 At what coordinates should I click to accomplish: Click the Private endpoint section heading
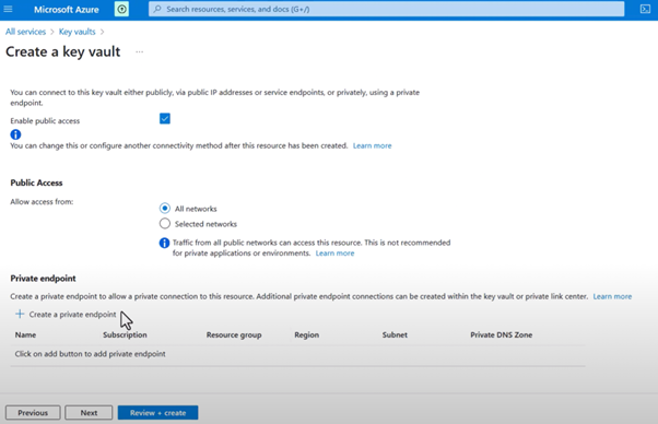pyautogui.click(x=43, y=278)
